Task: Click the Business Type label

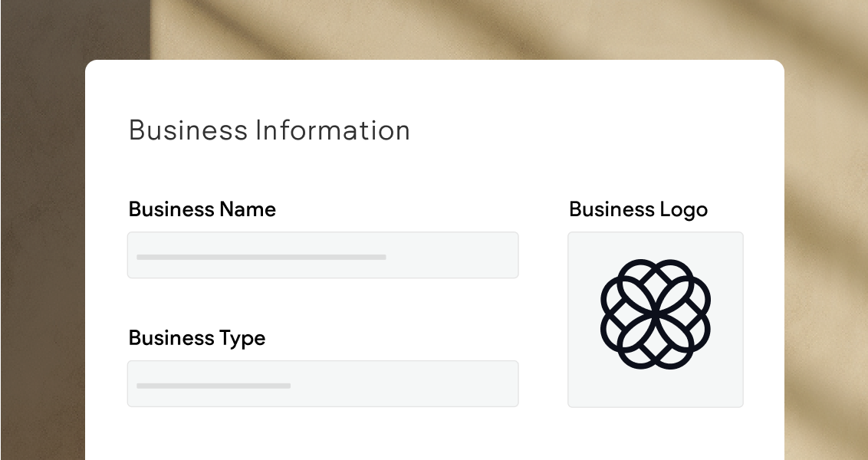Action: pos(196,338)
